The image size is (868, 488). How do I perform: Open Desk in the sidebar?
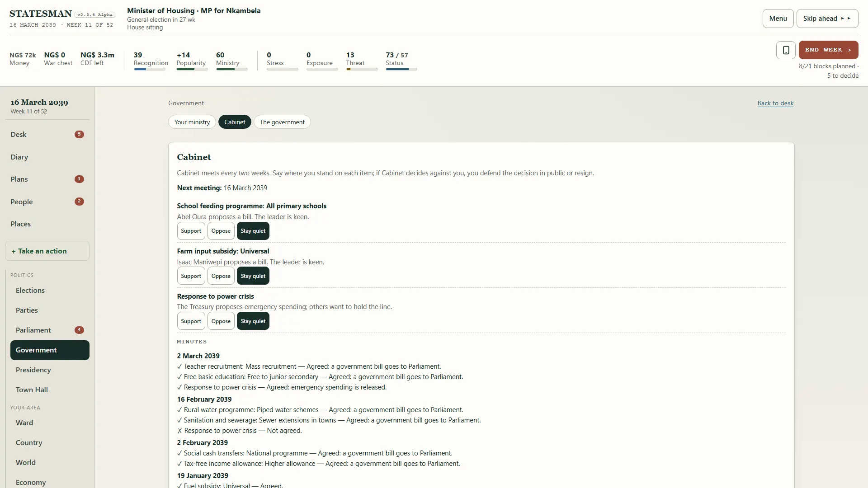(x=47, y=135)
